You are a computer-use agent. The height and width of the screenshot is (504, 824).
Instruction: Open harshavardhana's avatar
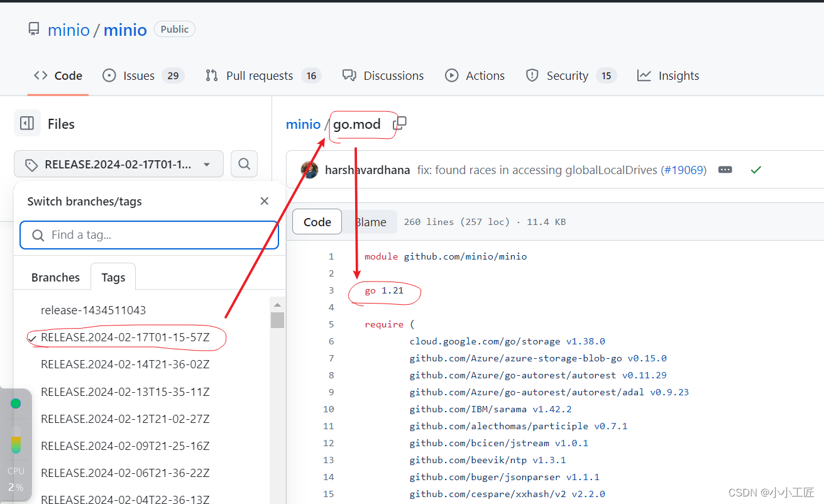coord(309,170)
